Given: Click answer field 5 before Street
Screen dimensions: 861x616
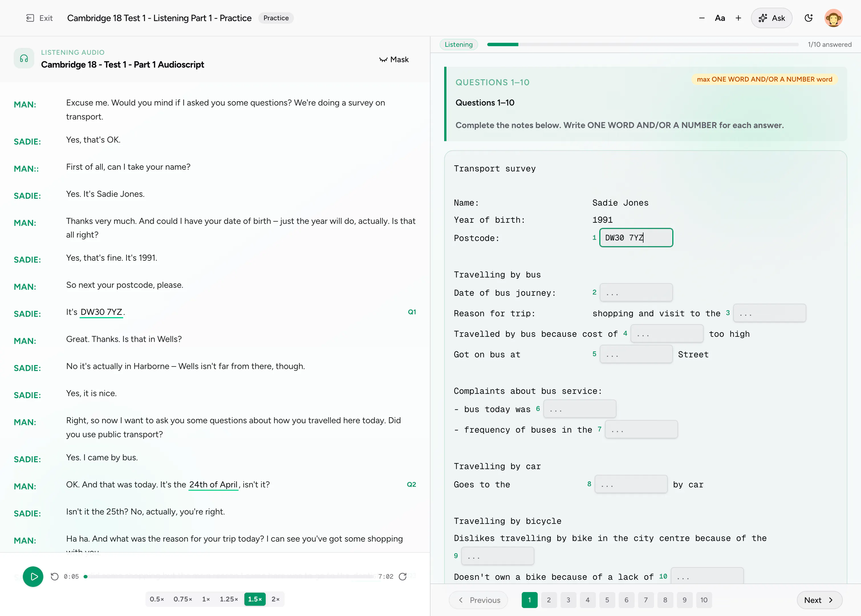Looking at the screenshot, I should tap(636, 354).
